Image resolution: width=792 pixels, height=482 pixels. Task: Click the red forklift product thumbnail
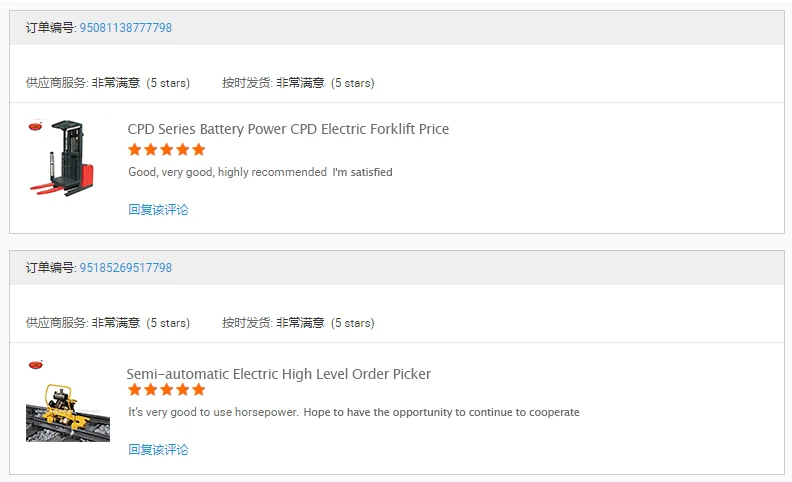click(x=64, y=158)
